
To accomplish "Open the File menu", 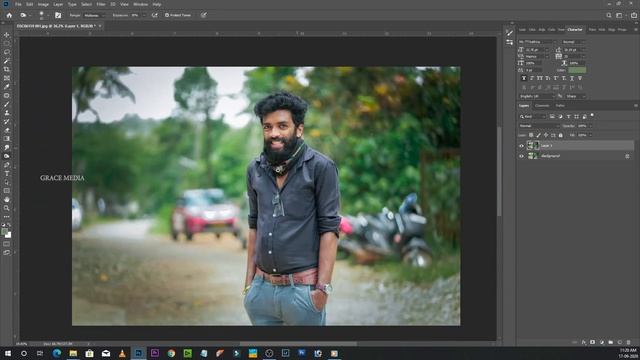I will point(18,4).
